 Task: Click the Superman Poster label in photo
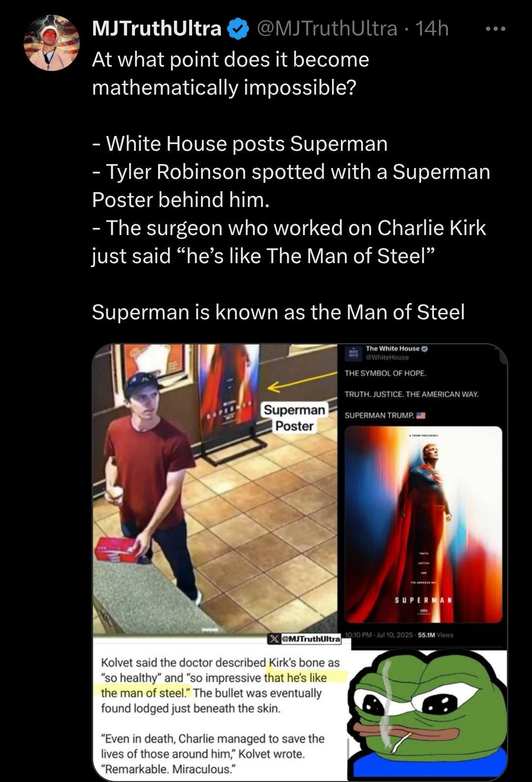click(x=294, y=418)
